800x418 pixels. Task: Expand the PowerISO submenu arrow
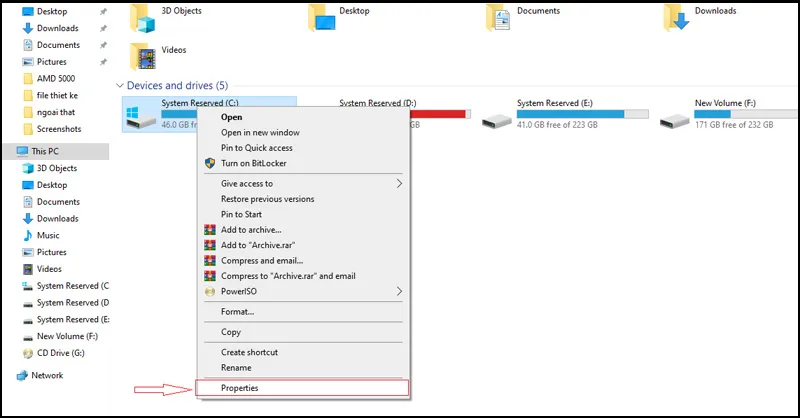tap(400, 291)
